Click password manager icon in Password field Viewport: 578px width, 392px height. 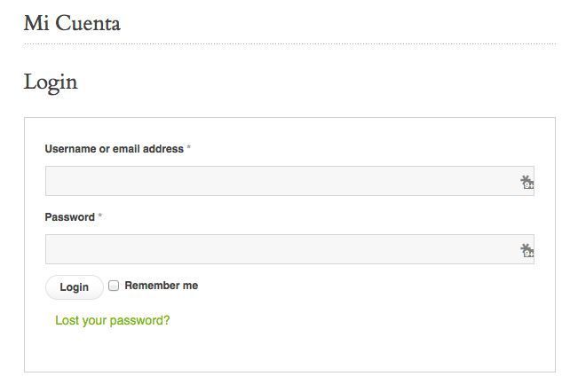pyautogui.click(x=526, y=249)
